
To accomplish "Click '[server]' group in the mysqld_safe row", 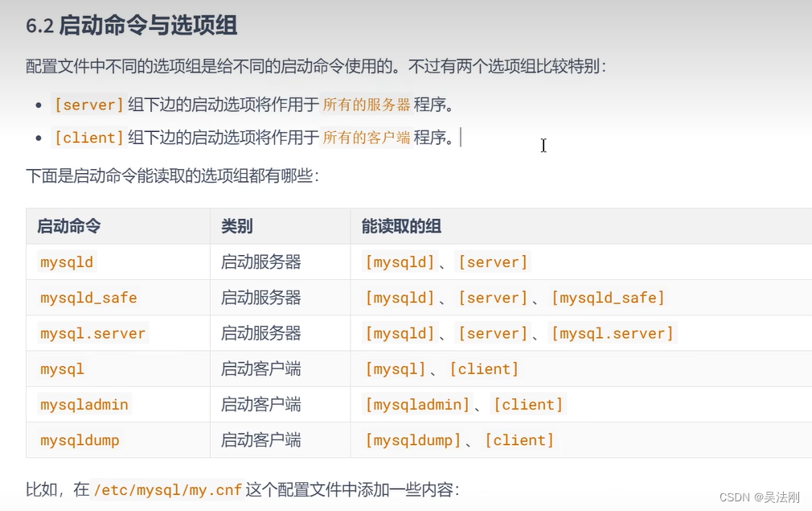I will (493, 298).
